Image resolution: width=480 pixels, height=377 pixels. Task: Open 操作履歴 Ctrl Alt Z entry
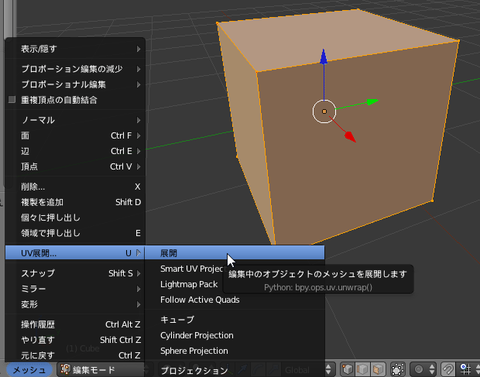tap(75, 324)
